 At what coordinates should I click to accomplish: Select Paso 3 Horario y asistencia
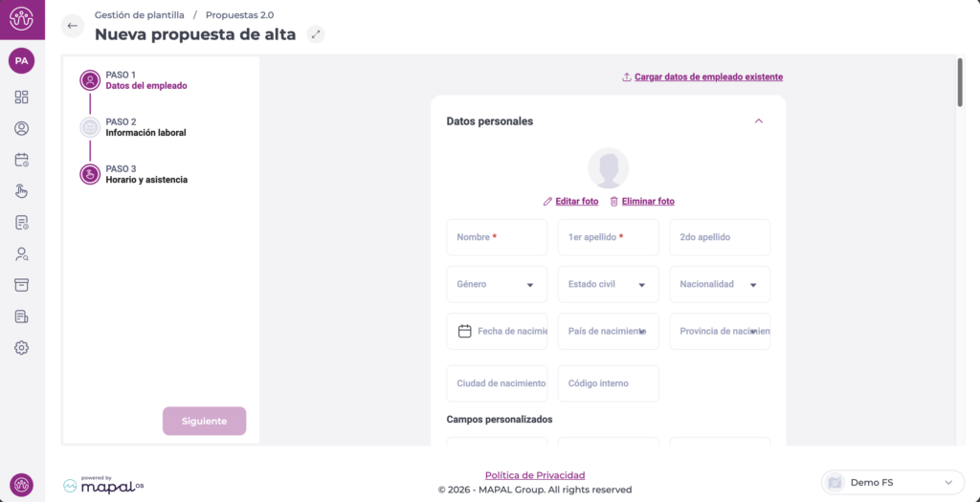tap(145, 174)
